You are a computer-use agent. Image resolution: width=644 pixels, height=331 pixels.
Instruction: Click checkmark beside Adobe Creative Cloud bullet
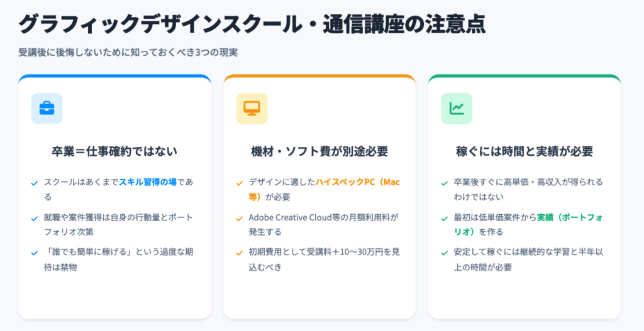tap(240, 218)
